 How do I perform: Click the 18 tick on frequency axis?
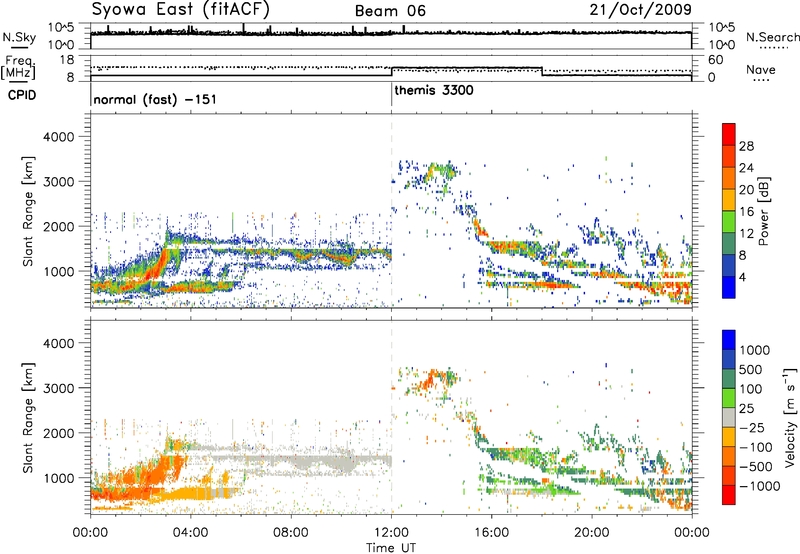pyautogui.click(x=67, y=60)
